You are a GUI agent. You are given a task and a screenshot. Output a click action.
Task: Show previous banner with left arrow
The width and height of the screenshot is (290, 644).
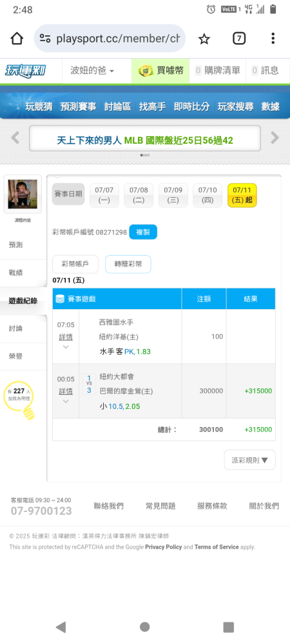tap(15, 138)
